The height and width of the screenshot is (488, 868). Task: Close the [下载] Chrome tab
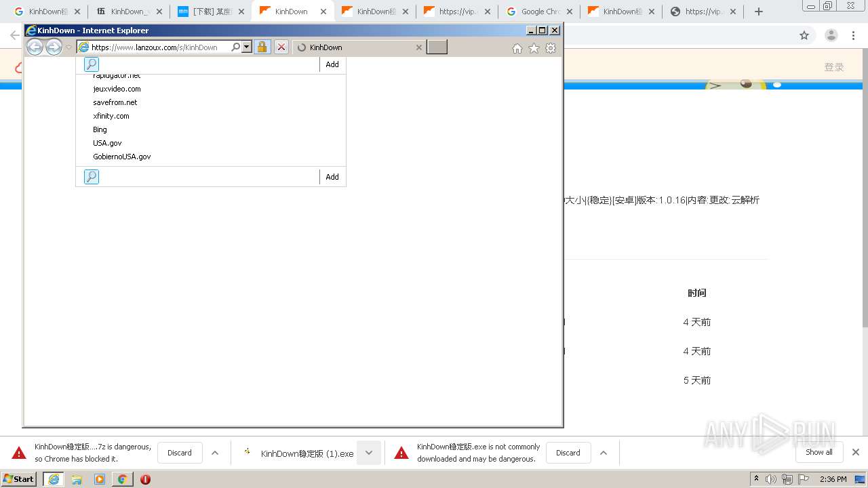pos(241,12)
